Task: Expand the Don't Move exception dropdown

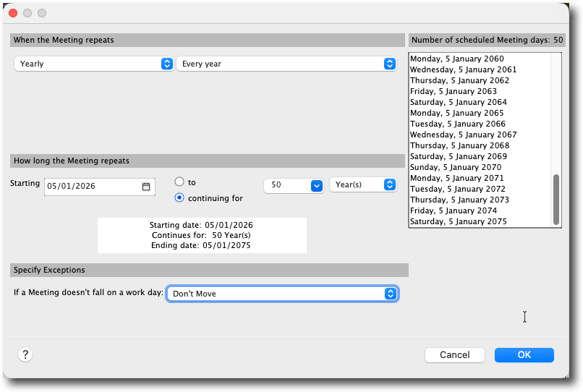Action: 282,294
